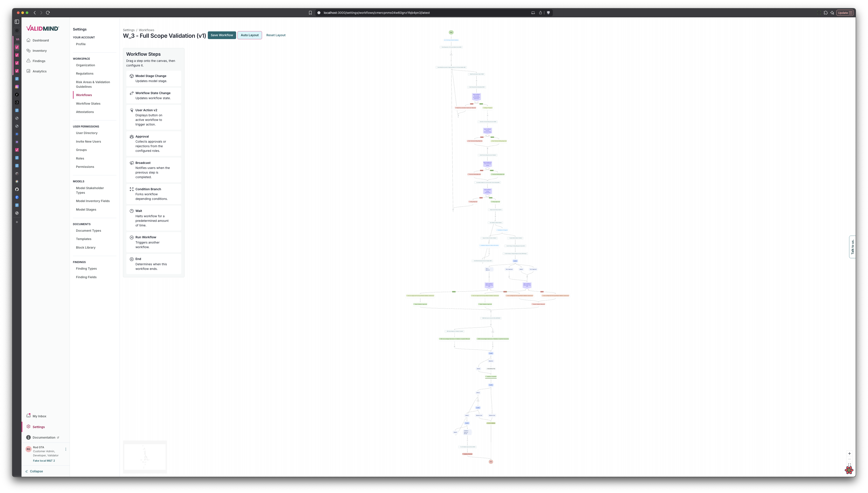Switch to the Workflow States settings page
This screenshot has height=493, width=868.
click(x=88, y=103)
